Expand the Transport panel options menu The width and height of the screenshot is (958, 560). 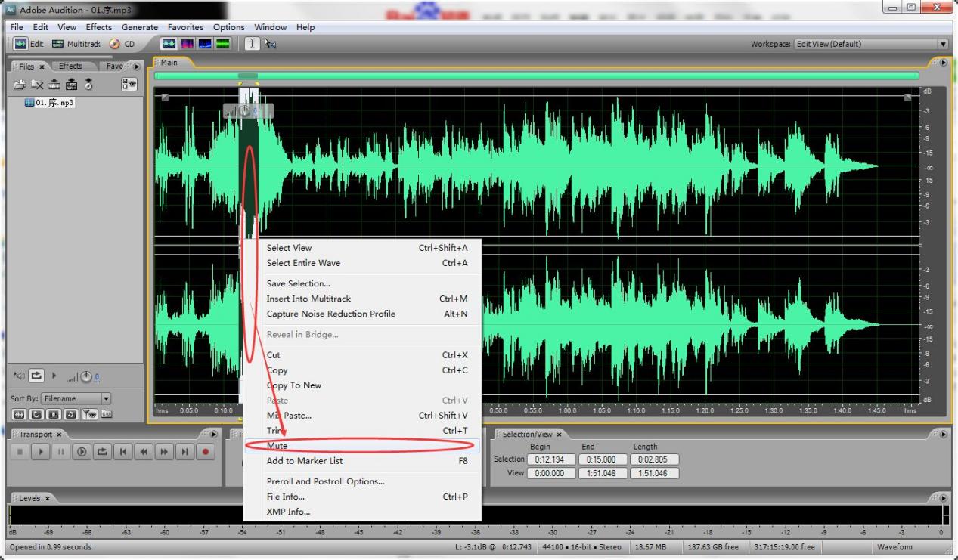click(212, 435)
